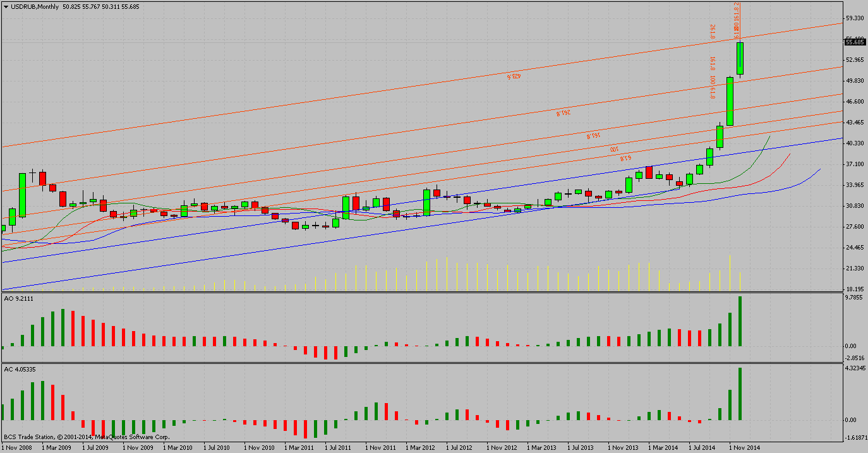The image size is (868, 453).
Task: Click the tallest AO histogram bar
Action: pyautogui.click(x=740, y=321)
